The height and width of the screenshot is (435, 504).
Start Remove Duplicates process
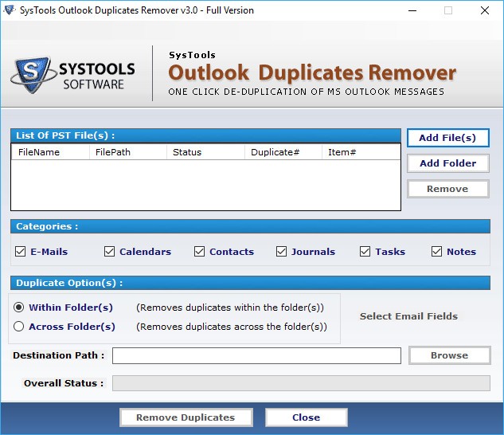186,417
